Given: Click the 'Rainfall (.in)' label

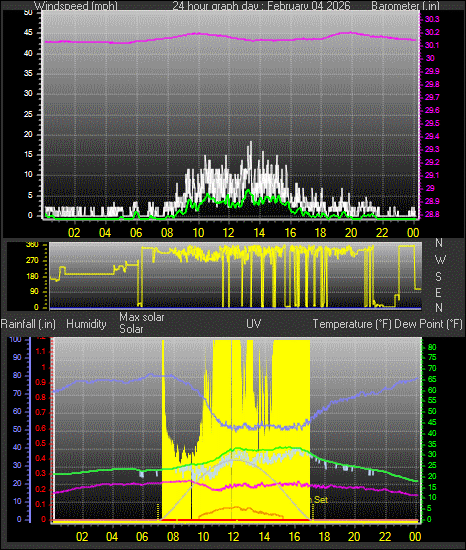Looking at the screenshot, I should (28, 324).
